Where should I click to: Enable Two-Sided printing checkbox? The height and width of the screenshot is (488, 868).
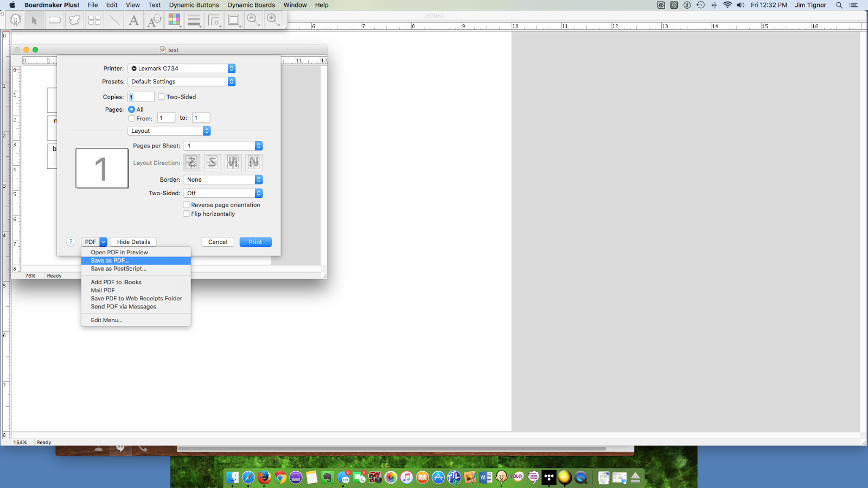click(x=161, y=97)
